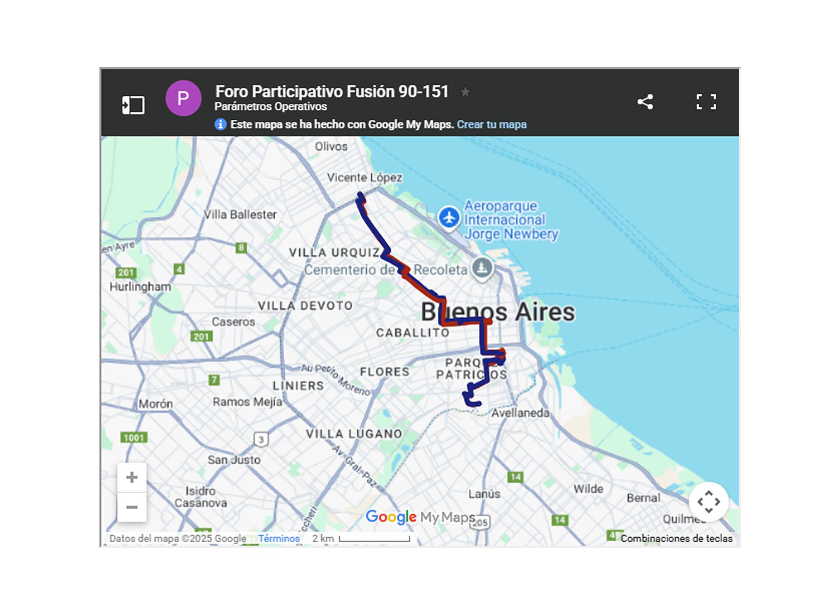The width and height of the screenshot is (840, 616).
Task: Zoom in on the map
Action: [132, 477]
